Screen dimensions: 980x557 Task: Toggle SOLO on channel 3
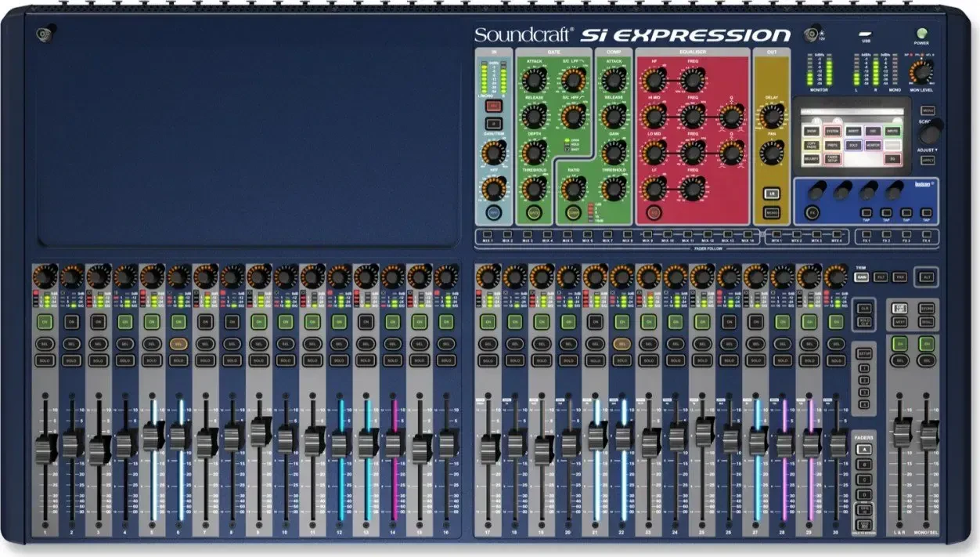pos(98,360)
